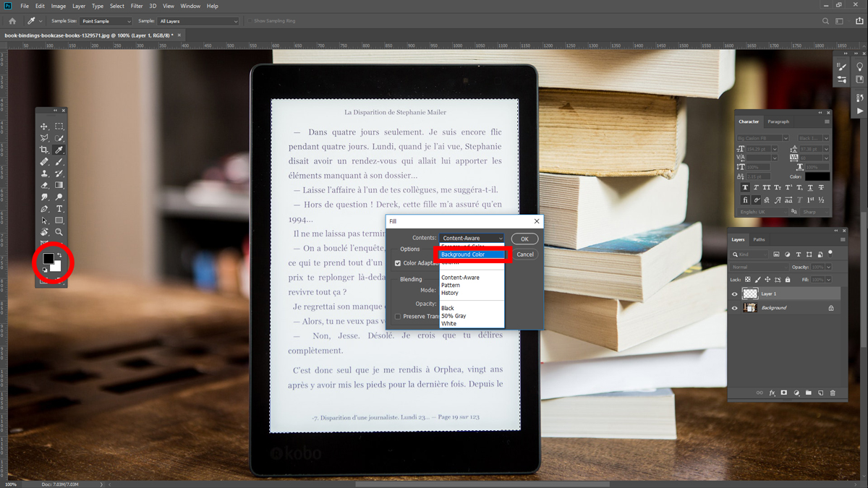
Task: Select the Background layer thumbnail
Action: click(749, 308)
